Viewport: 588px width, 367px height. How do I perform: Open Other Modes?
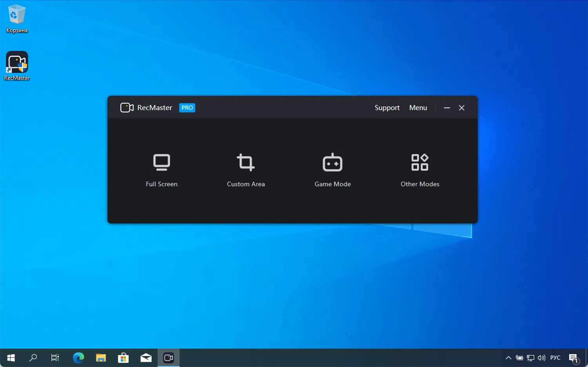pos(419,170)
